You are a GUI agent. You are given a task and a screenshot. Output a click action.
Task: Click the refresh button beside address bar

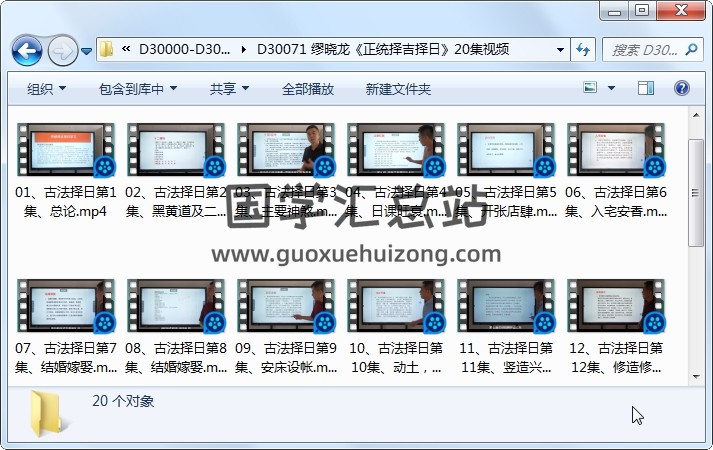point(584,49)
